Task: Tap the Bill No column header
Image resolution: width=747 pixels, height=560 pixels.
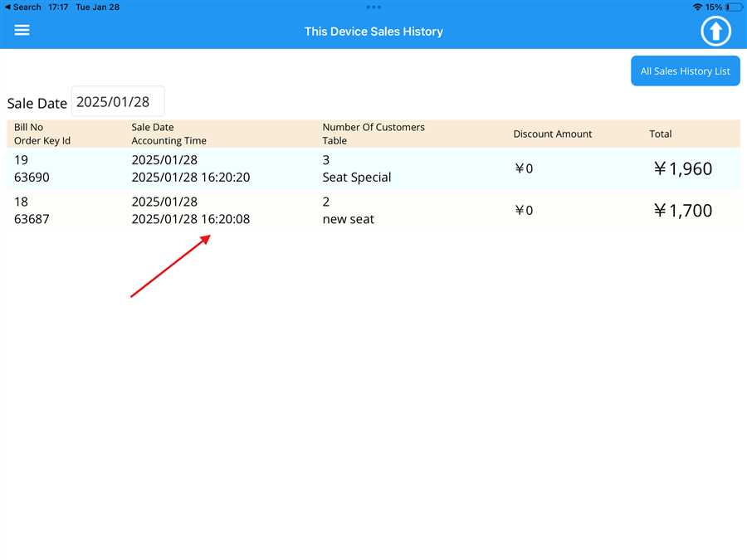Action: [29, 128]
